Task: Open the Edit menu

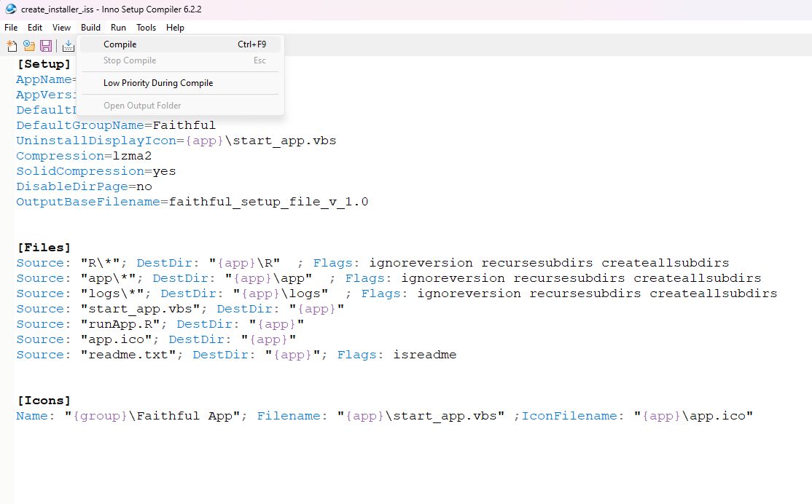Action: 34,27
